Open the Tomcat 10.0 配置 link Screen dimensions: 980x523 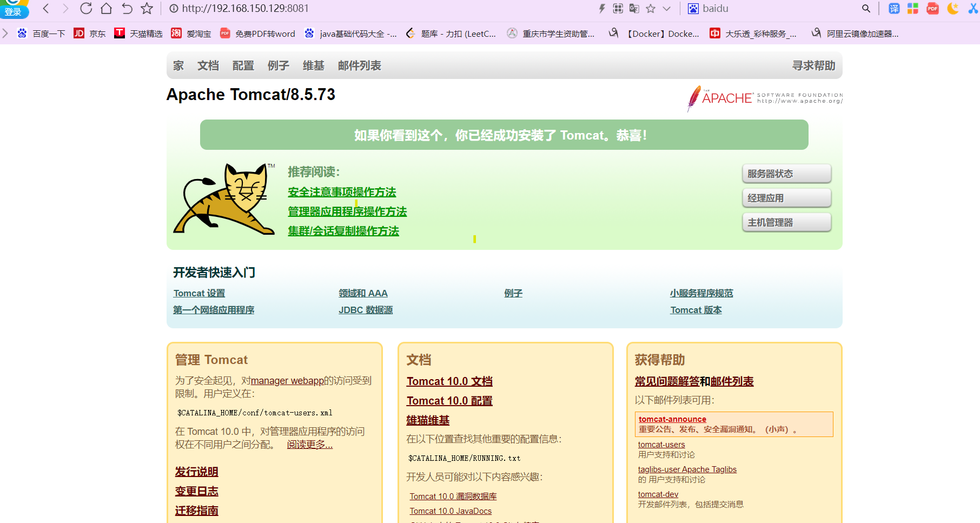(449, 401)
